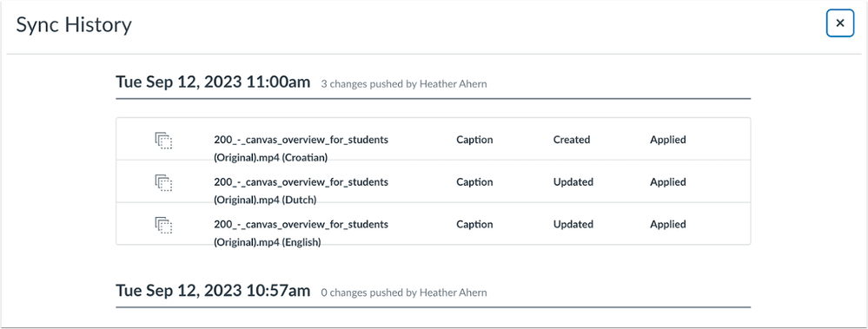Close the Sync History dialog

point(840,23)
